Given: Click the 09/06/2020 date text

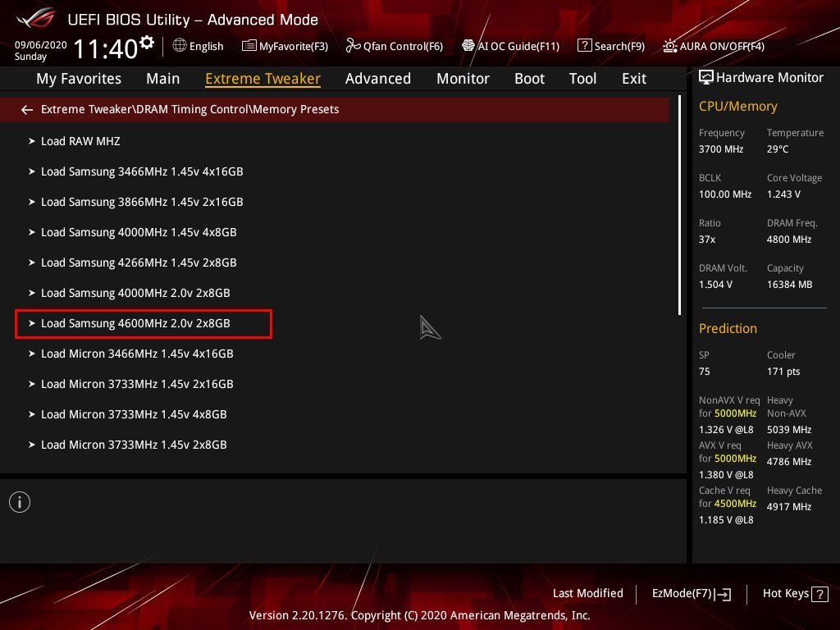Looking at the screenshot, I should [41, 45].
